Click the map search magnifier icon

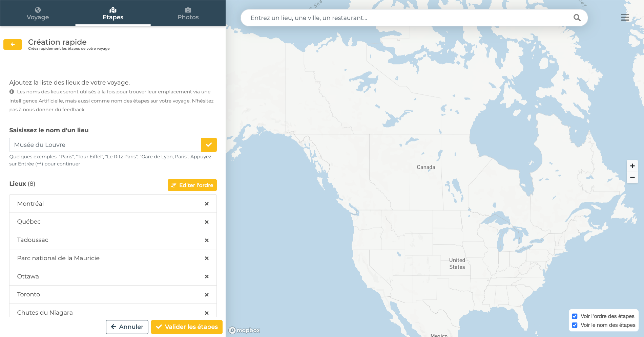[x=577, y=18]
